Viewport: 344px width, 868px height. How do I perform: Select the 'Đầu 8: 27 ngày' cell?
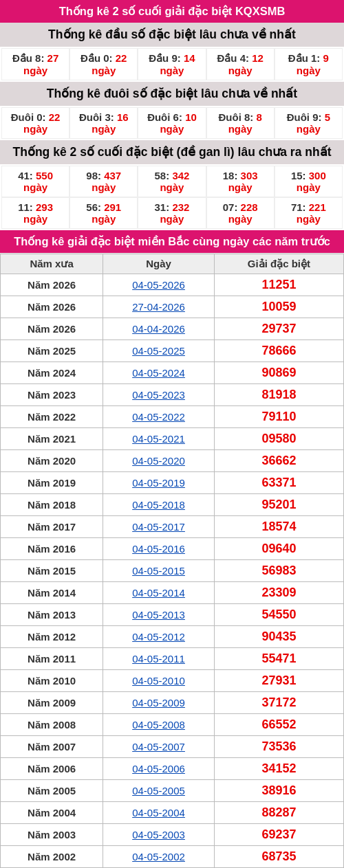[35, 65]
